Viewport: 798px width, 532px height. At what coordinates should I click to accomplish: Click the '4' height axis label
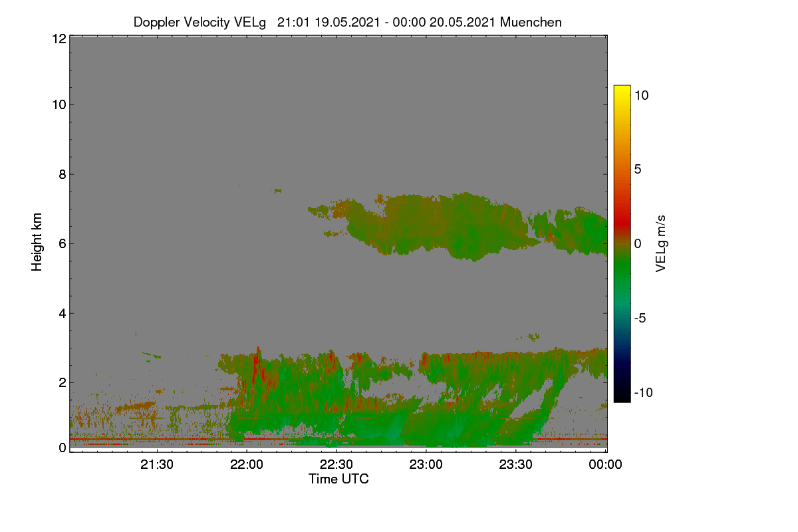[x=62, y=313]
